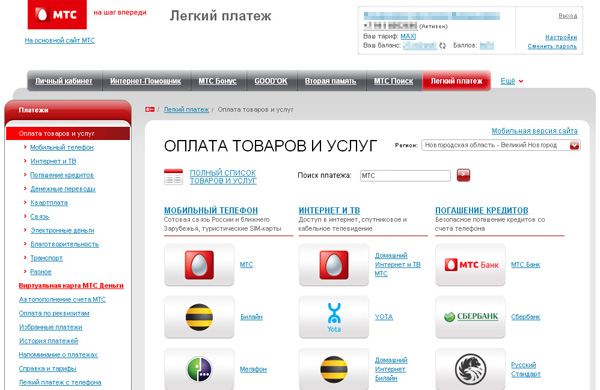Open the Регион dropdown
Screen dimensions: 600x390
tap(501, 145)
